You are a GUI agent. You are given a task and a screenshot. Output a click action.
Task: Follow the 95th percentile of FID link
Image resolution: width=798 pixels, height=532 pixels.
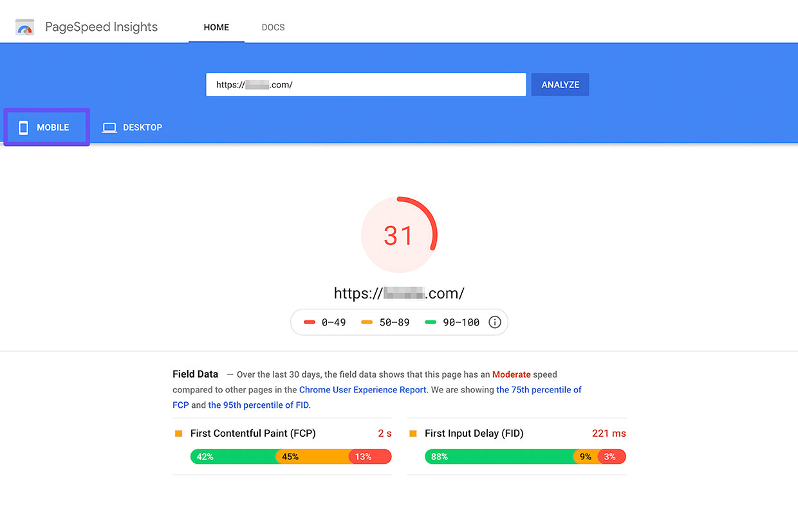point(258,405)
